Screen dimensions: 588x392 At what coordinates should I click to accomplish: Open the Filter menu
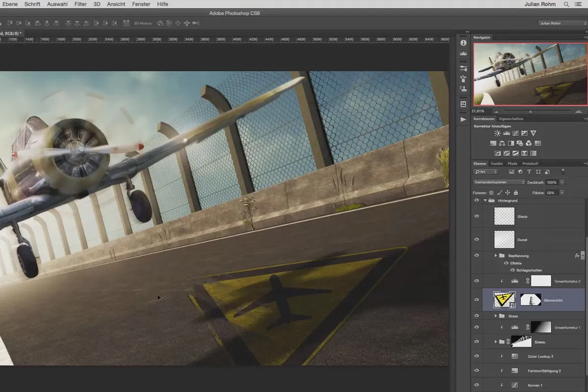(x=80, y=4)
